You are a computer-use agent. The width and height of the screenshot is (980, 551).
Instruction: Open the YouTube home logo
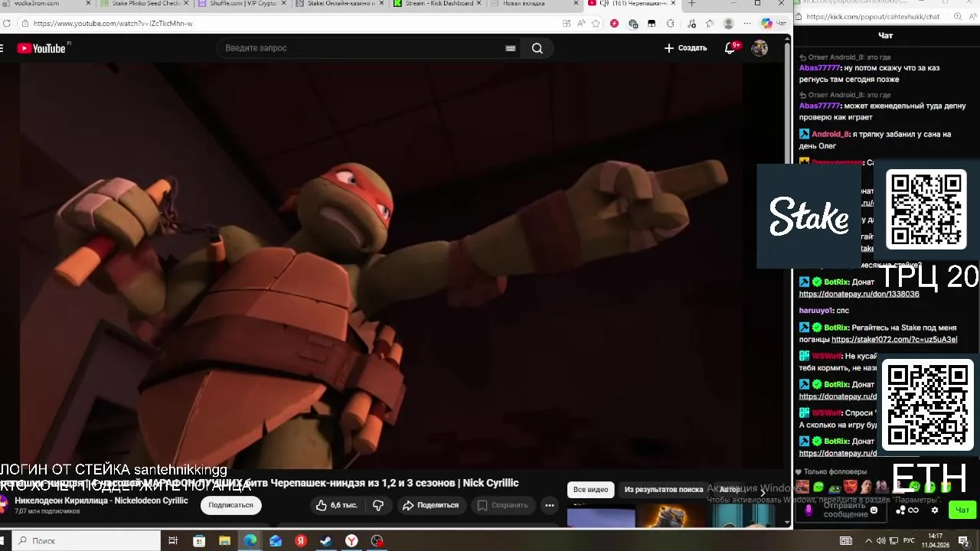(41, 48)
